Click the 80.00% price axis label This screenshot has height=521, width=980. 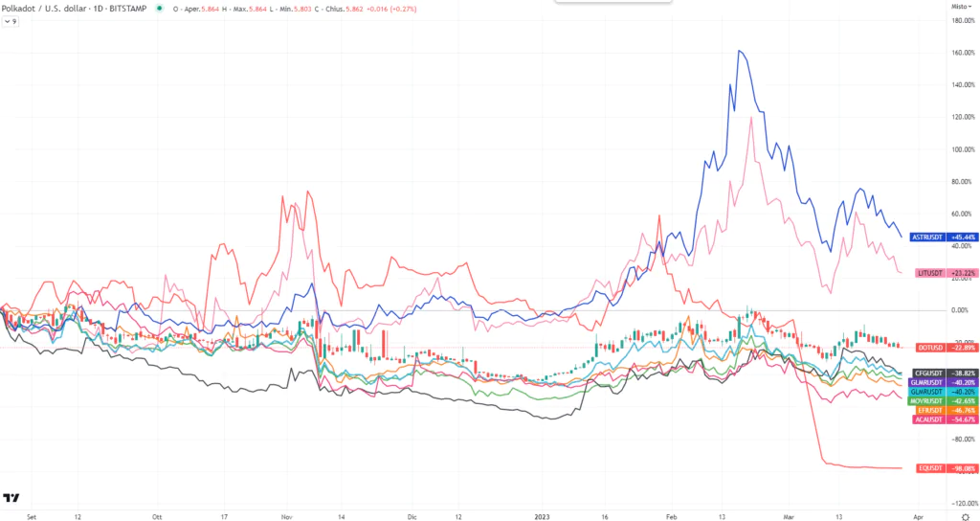coord(963,181)
